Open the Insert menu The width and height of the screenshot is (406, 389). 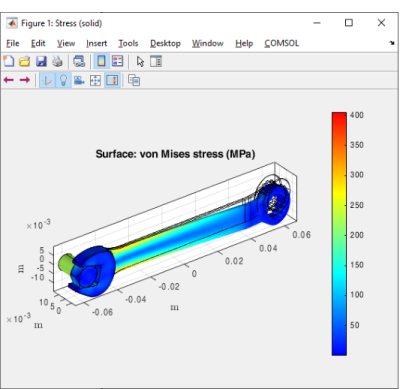pos(96,43)
